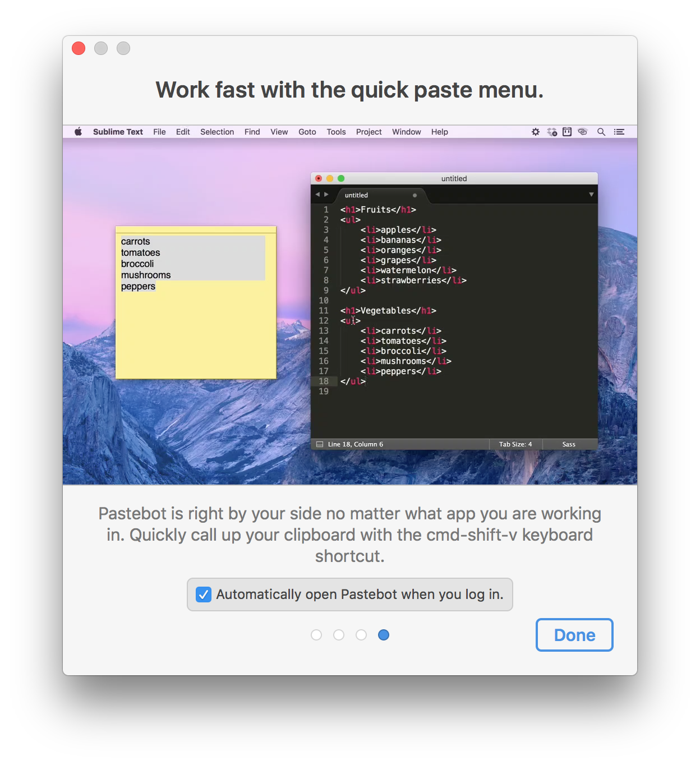Screen dimensions: 700x765
Task: Open the Sass syntax selector
Action: coord(569,444)
